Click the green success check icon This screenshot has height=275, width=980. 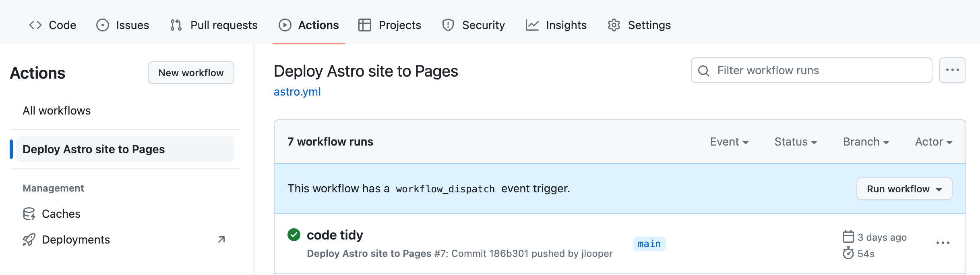point(294,234)
